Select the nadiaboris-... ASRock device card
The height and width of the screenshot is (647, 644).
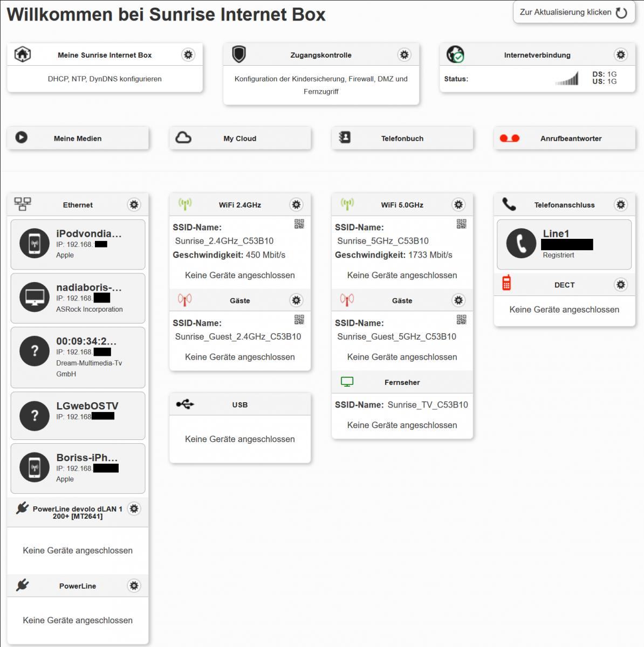78,298
